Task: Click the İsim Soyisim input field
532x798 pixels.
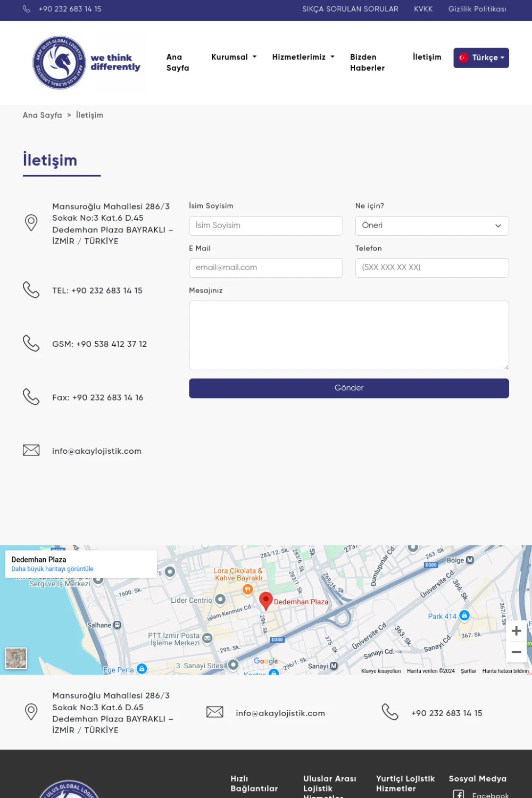Action: tap(265, 226)
